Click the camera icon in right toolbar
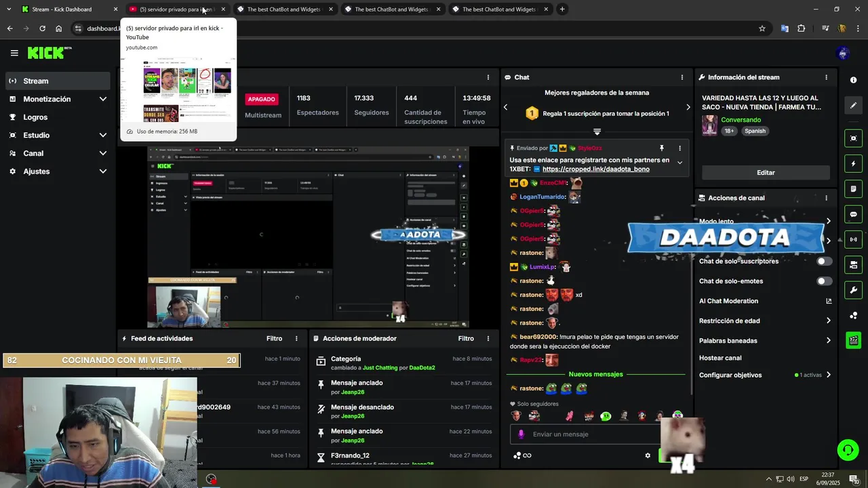868x488 pixels. [x=853, y=264]
